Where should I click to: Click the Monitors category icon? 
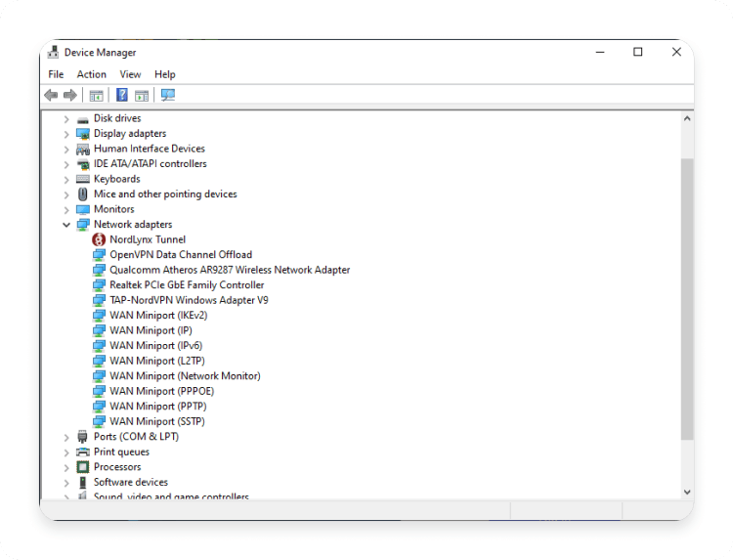(83, 209)
